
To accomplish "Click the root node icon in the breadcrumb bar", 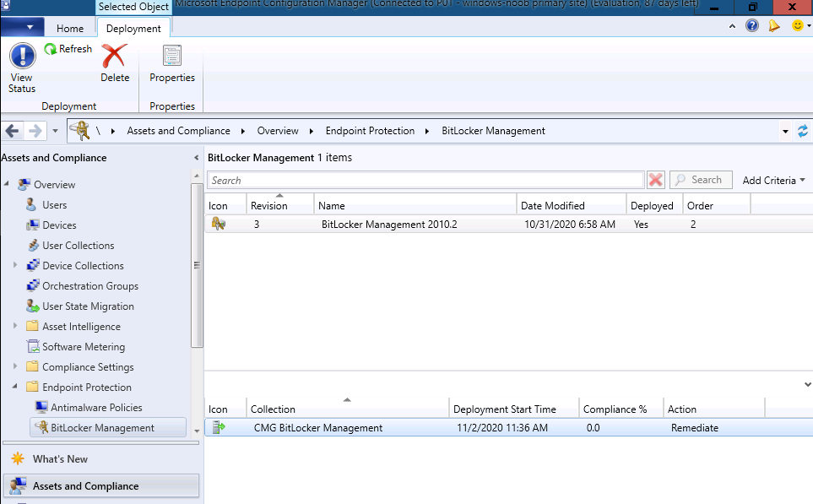I will point(80,131).
